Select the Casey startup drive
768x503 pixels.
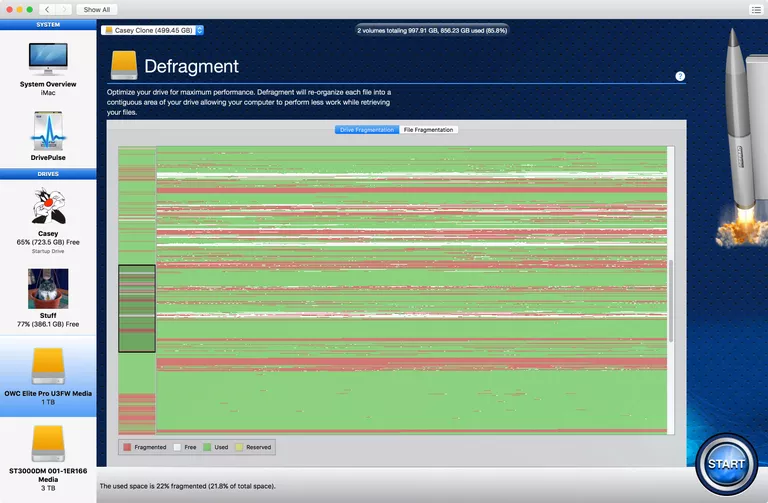(x=47, y=210)
